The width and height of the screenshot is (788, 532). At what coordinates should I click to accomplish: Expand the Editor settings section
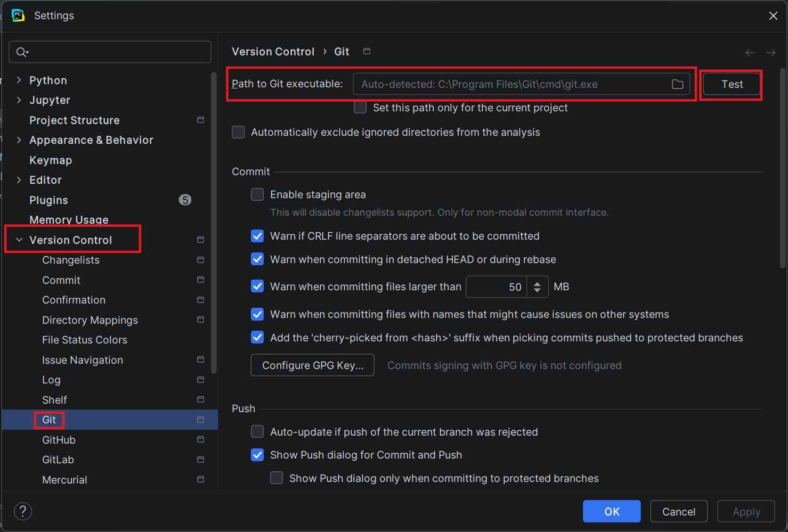pyautogui.click(x=19, y=180)
